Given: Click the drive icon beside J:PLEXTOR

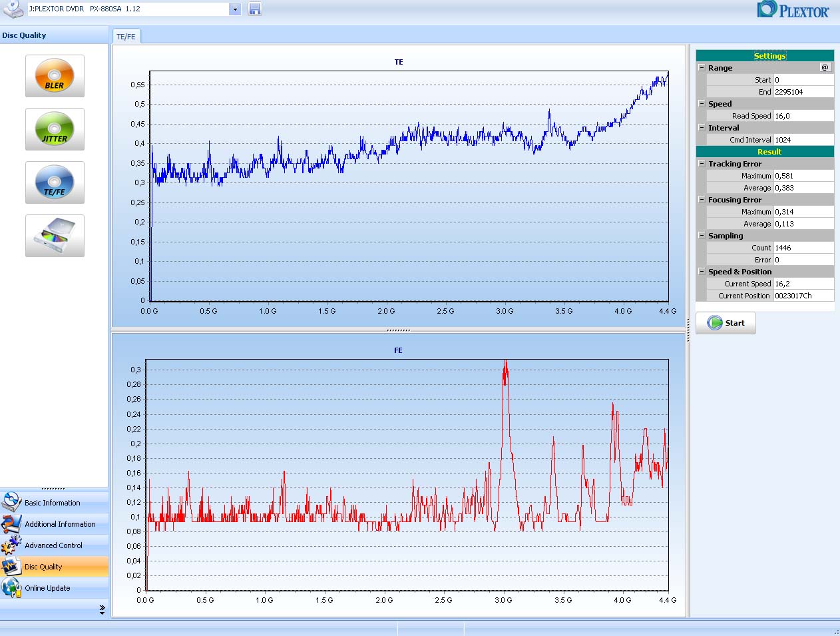Looking at the screenshot, I should [x=13, y=9].
